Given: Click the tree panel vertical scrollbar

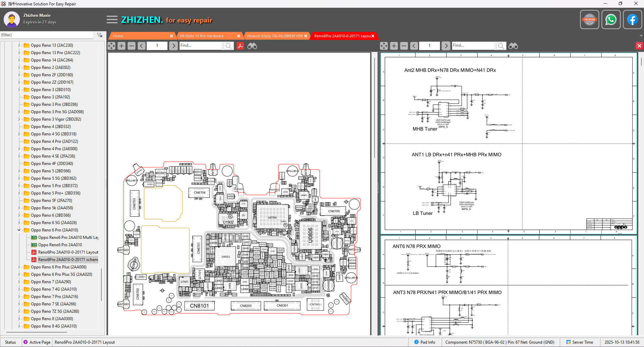Looking at the screenshot, I should [x=101, y=284].
